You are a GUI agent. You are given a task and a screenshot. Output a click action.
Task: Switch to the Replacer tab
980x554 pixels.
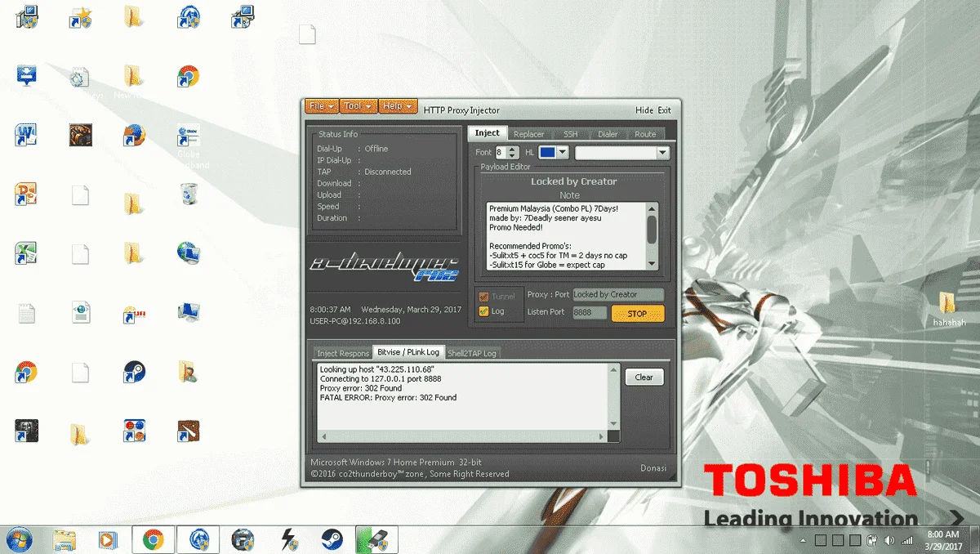pos(528,134)
